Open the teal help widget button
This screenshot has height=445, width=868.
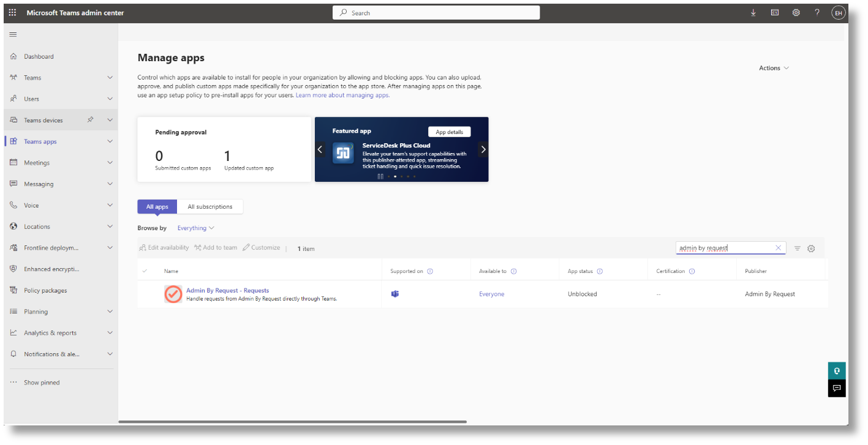[x=837, y=371]
